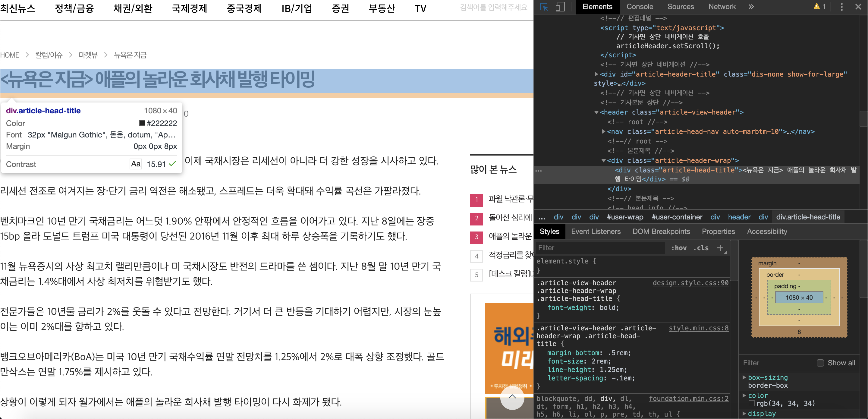Click the HOME breadcrumb link
This screenshot has height=419, width=868.
click(9, 55)
